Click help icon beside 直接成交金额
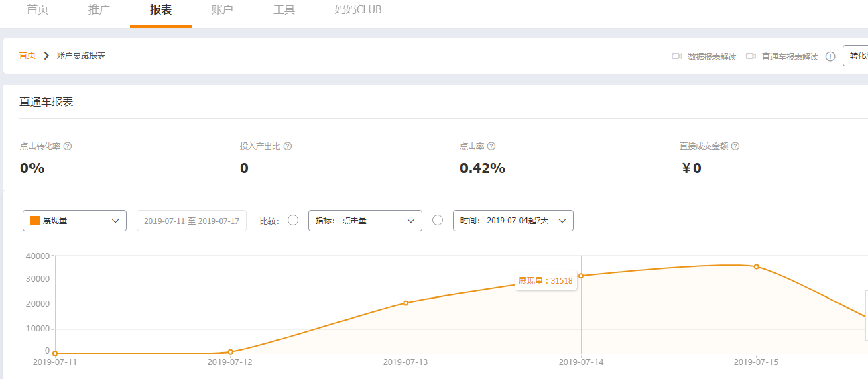The image size is (868, 379). pyautogui.click(x=735, y=146)
